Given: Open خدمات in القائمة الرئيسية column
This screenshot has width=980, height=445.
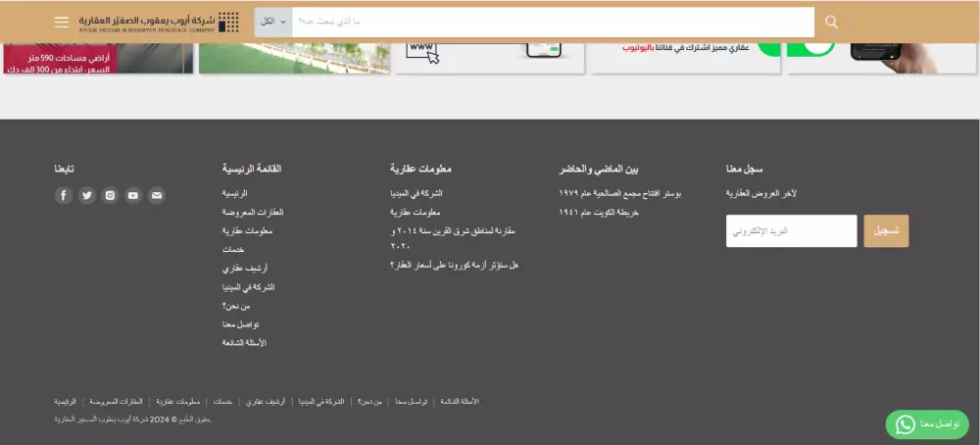Looking at the screenshot, I should (x=233, y=249).
